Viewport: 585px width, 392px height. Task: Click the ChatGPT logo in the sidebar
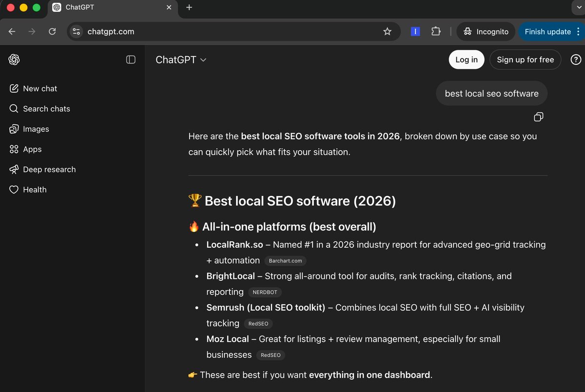pyautogui.click(x=14, y=59)
